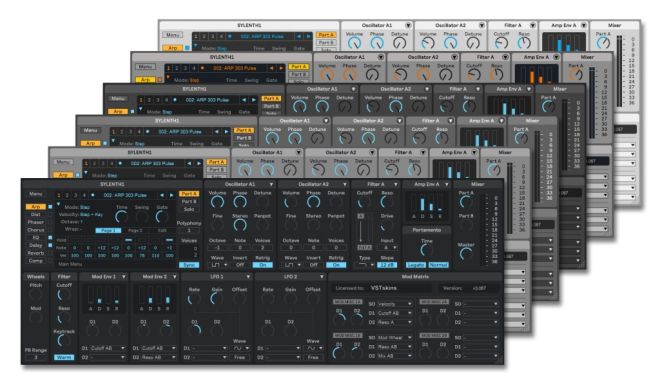Screen dimensions: 660x385
Task: Select the Dist effect tab
Action: (36, 215)
